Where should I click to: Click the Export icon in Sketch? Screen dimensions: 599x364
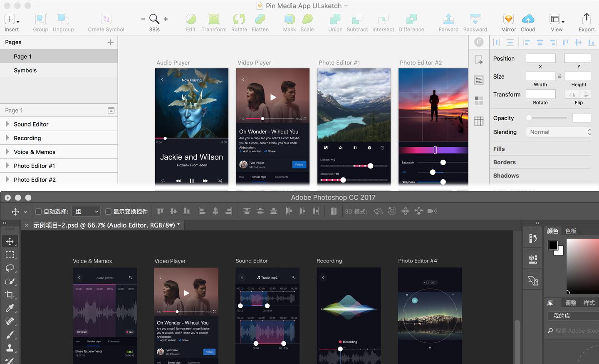587,19
